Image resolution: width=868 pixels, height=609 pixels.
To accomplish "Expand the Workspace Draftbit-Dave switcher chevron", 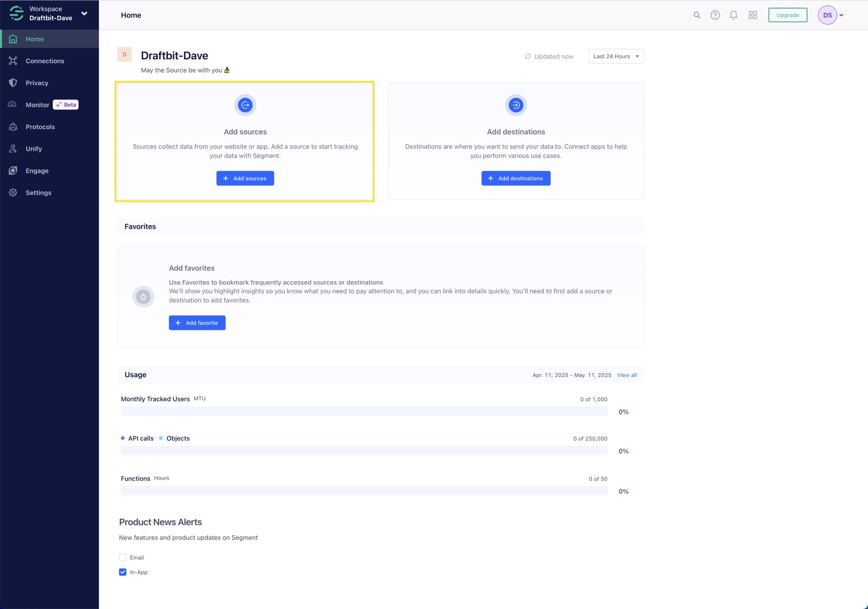I will tap(84, 13).
